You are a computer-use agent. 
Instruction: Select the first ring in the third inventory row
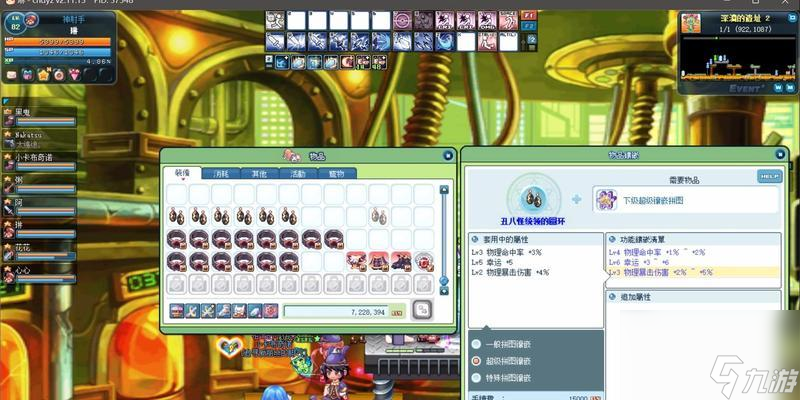click(x=177, y=239)
